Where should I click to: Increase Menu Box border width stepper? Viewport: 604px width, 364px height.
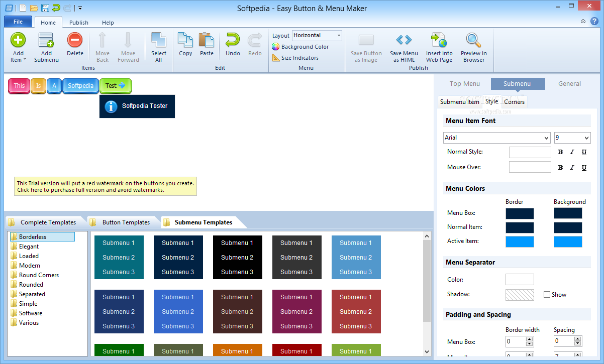click(x=529, y=339)
